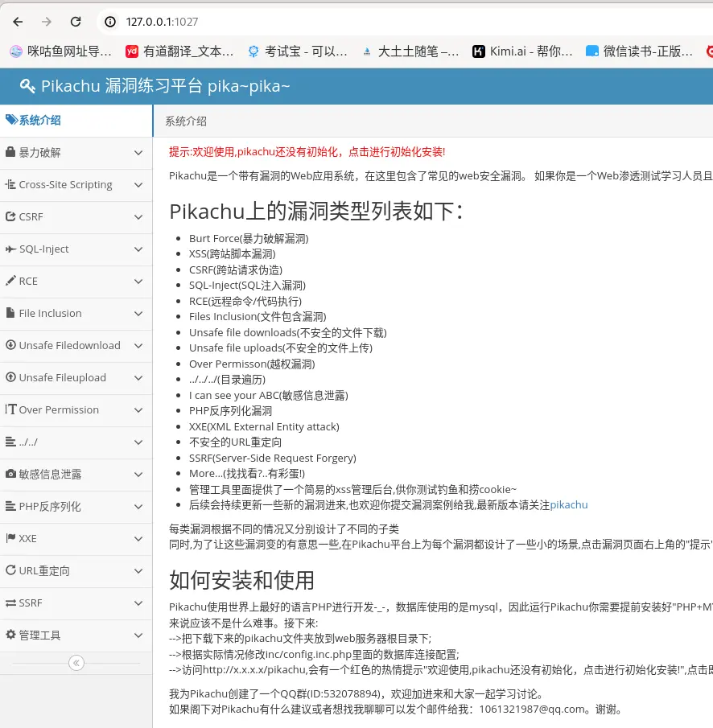Click the 系统介绍 breadcrumb heading

point(186,121)
